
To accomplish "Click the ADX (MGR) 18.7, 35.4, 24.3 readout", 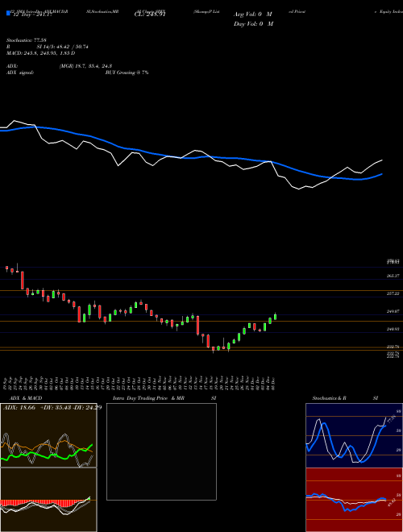I will (60, 66).
